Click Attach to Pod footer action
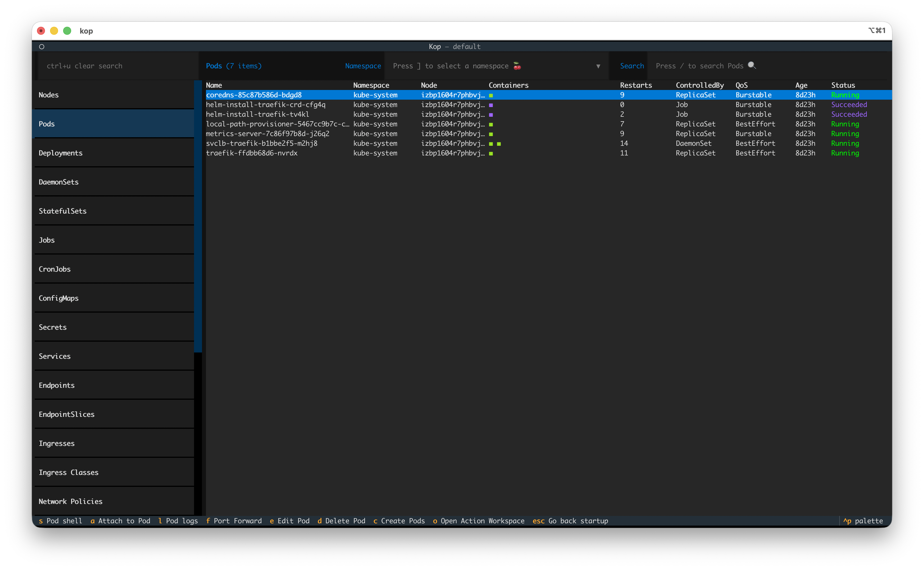924x570 pixels. point(120,521)
